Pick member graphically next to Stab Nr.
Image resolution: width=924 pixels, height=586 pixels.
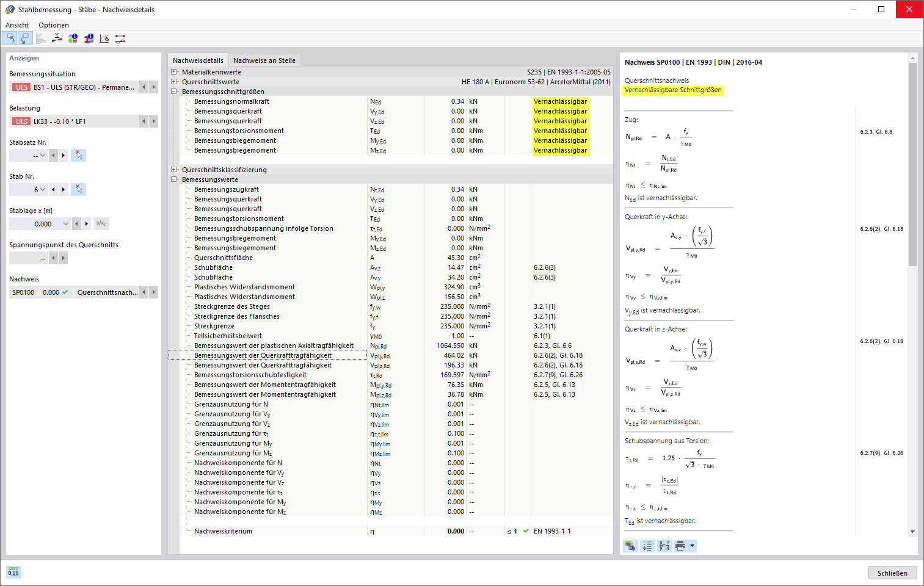pos(78,190)
